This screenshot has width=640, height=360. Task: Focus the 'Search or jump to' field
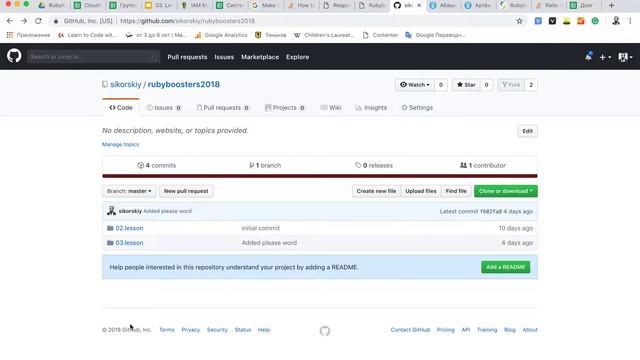pos(93,57)
